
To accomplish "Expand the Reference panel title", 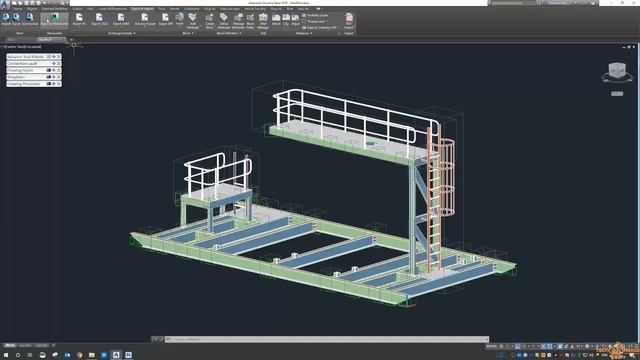I will 305,33.
